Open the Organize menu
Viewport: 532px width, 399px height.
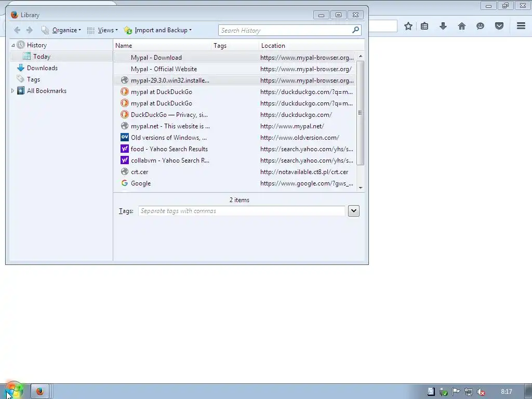pyautogui.click(x=61, y=30)
